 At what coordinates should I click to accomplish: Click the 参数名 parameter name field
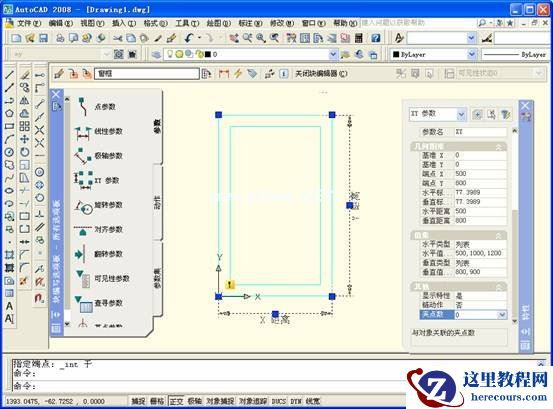pos(480,132)
